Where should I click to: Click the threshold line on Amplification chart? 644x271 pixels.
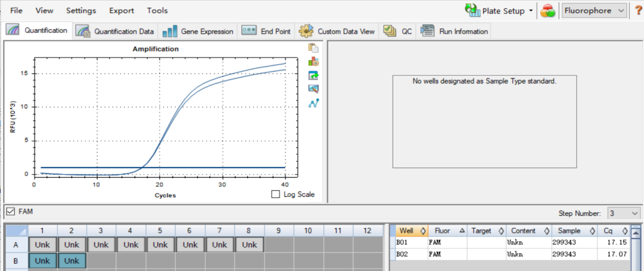tap(162, 167)
